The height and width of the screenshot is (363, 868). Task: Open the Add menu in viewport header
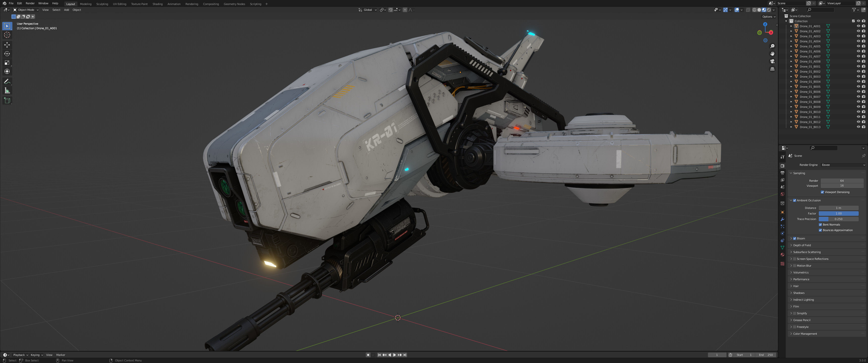[x=66, y=10]
